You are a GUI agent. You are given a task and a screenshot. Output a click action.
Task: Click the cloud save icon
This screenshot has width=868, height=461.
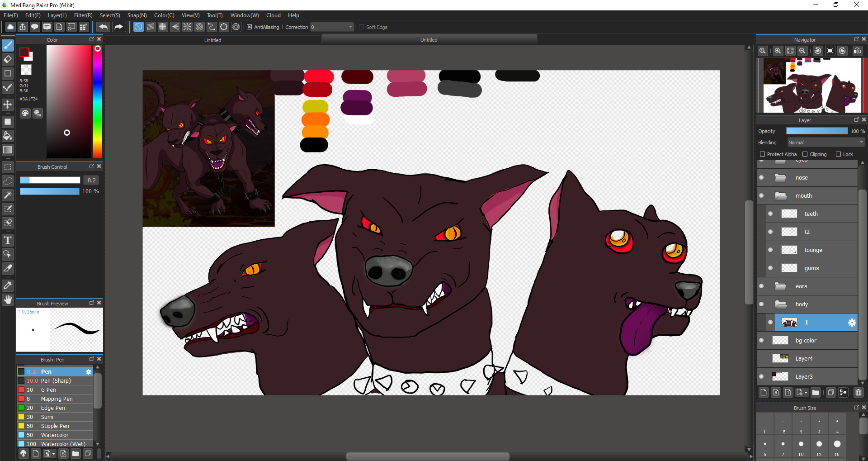(10, 27)
